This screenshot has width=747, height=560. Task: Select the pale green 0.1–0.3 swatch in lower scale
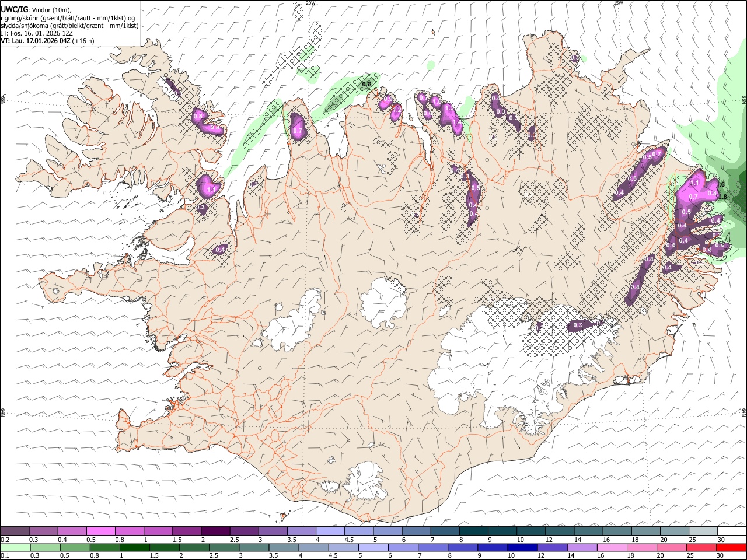16,547
